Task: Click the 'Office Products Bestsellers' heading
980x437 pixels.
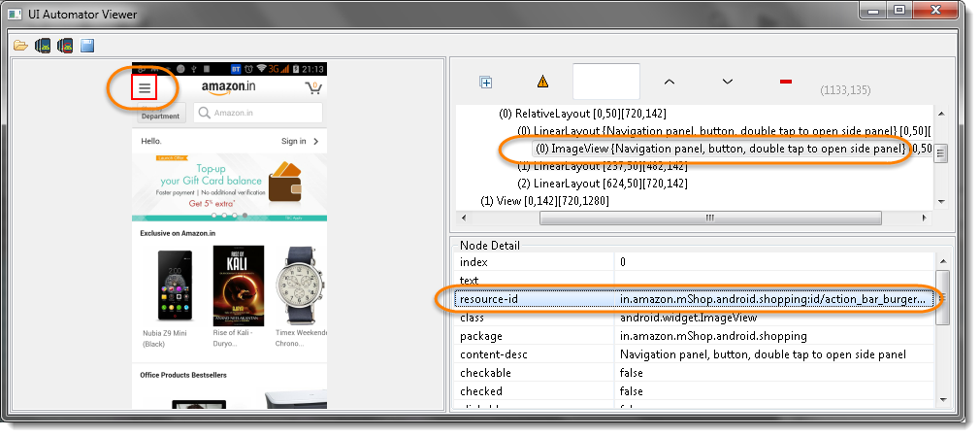Action: pos(183,375)
